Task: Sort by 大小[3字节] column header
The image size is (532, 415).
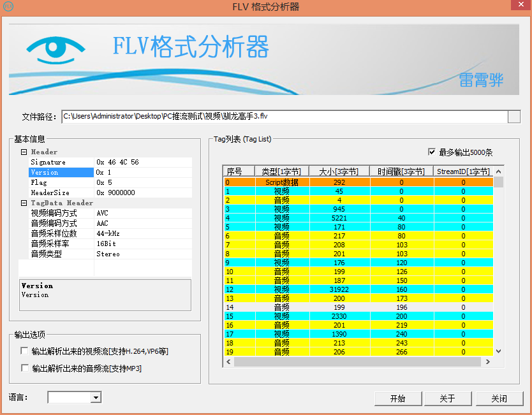Action: pos(339,171)
